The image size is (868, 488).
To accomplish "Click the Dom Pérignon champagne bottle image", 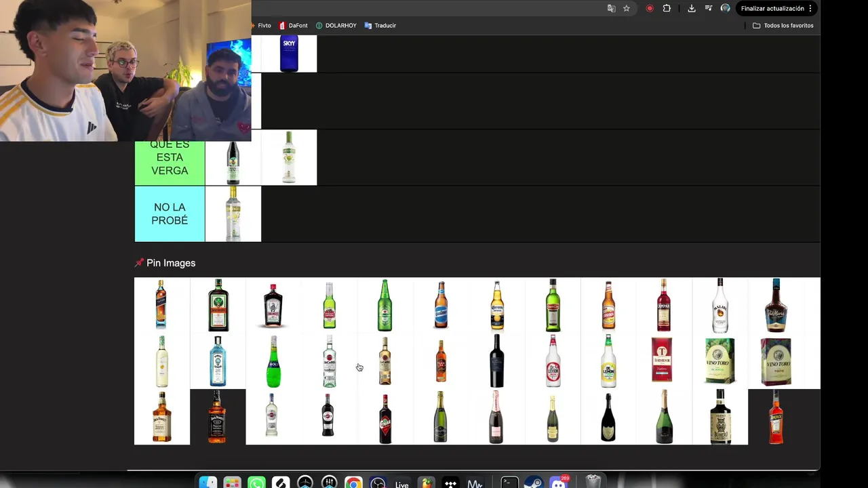I will point(608,417).
